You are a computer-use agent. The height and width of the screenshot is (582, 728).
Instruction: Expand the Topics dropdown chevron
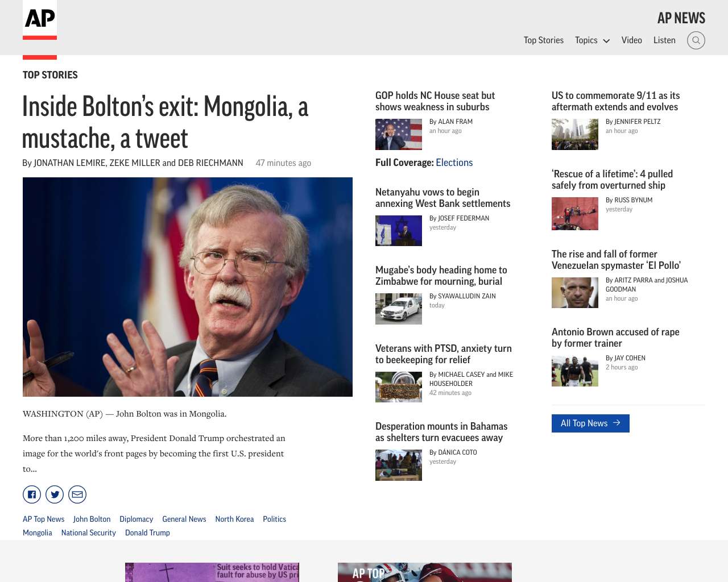coord(606,41)
